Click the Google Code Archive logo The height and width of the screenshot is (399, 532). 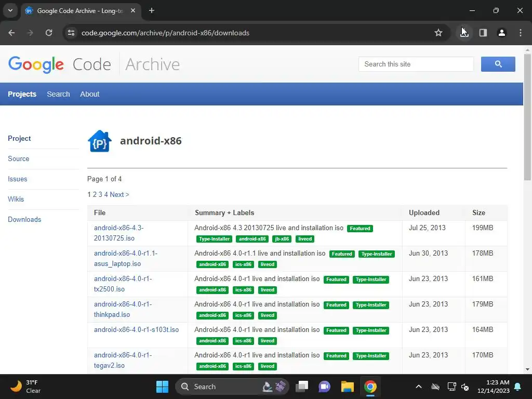94,64
